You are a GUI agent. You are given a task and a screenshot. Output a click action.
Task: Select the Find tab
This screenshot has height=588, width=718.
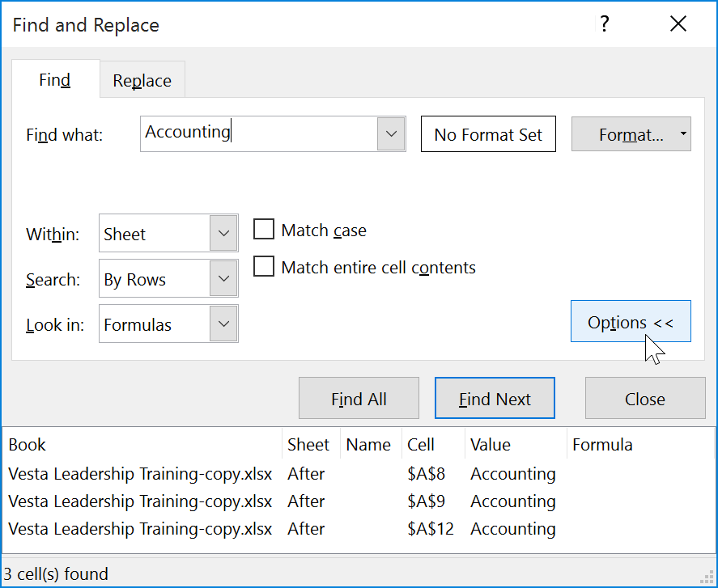54,80
